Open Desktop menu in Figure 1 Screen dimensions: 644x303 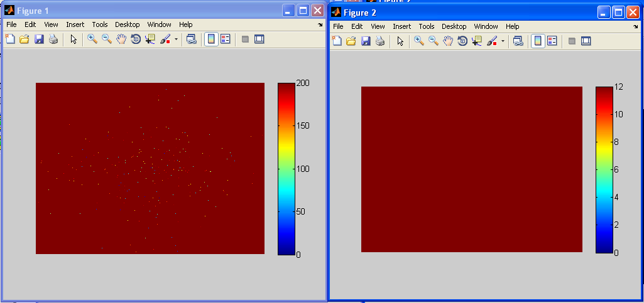point(128,24)
